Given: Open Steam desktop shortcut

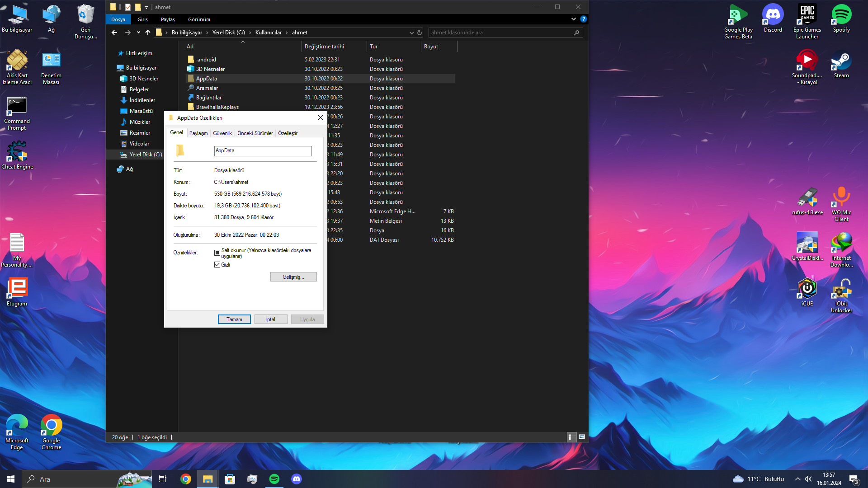Looking at the screenshot, I should coord(841,64).
